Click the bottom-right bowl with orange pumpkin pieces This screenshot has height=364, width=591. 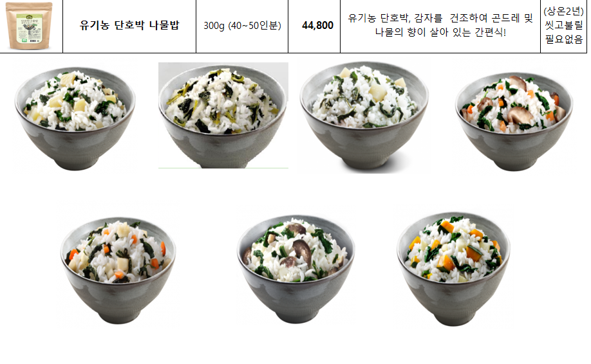pyautogui.click(x=453, y=269)
